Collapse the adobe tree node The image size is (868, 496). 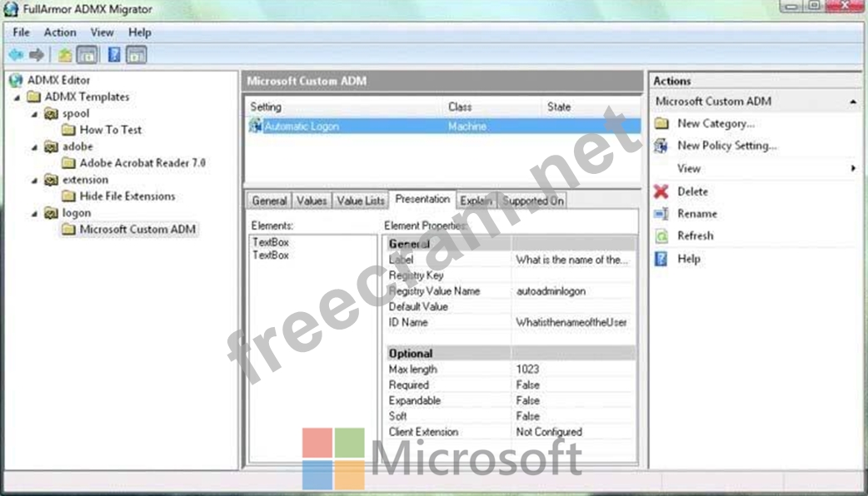pyautogui.click(x=34, y=147)
